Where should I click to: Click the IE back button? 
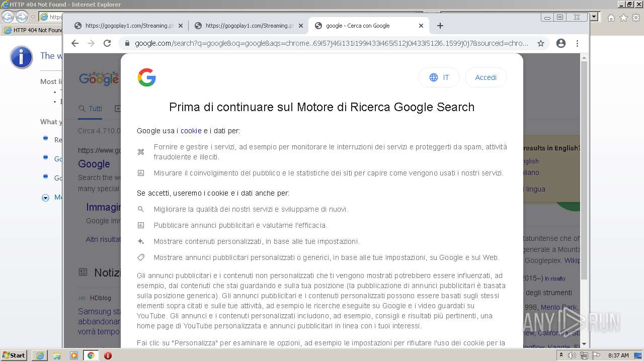point(8,17)
